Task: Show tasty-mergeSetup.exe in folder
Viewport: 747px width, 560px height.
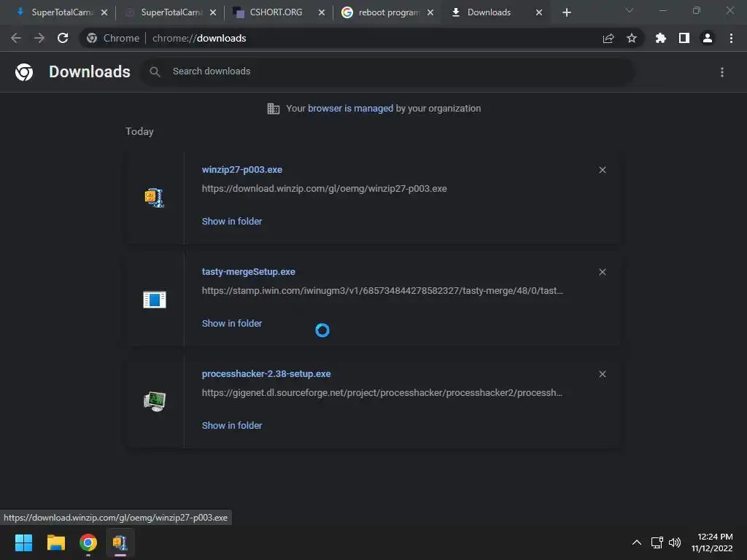Action: 232,323
